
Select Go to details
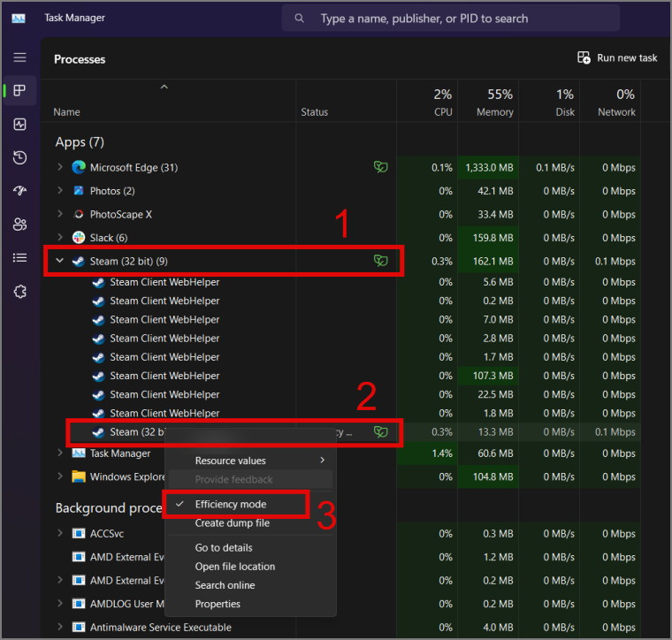[250, 547]
